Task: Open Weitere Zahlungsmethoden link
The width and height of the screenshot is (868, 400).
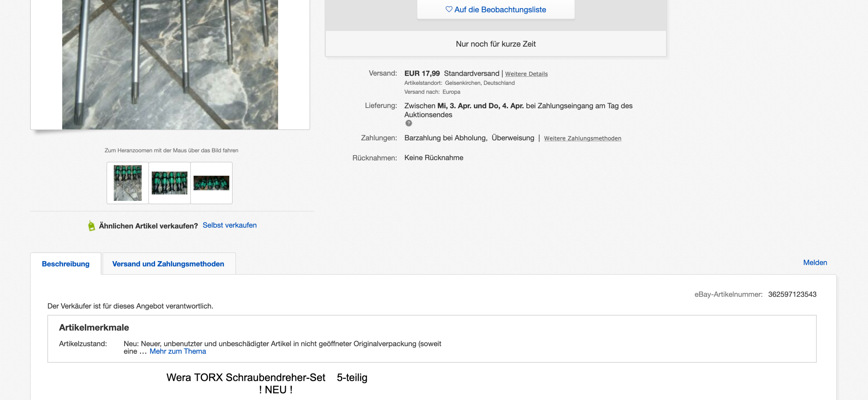Action: click(582, 138)
